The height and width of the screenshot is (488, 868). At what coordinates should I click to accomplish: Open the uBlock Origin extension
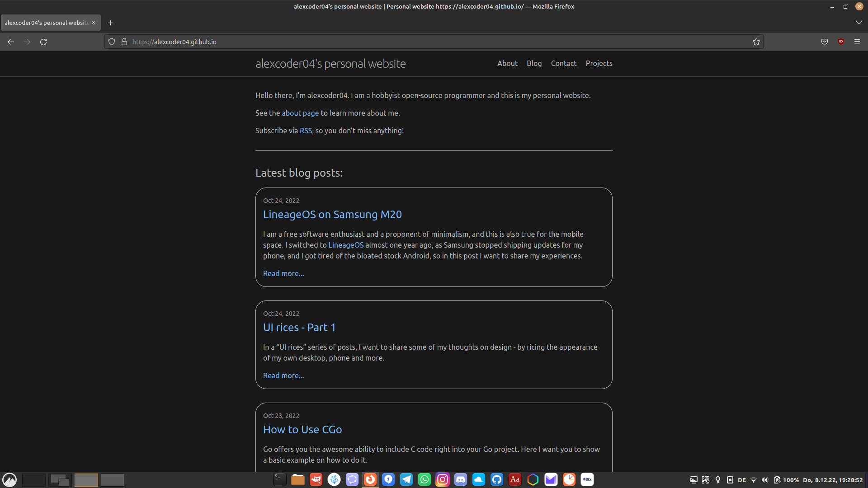pos(841,42)
